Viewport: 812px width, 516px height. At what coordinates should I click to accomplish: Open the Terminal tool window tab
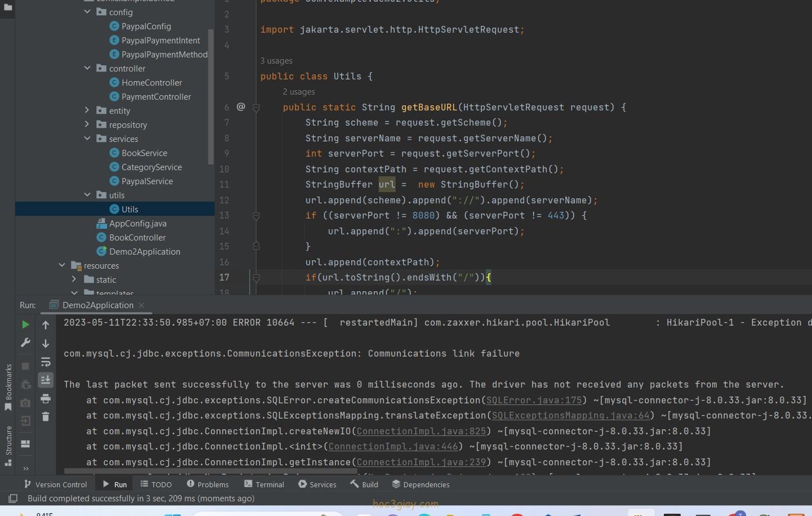[264, 484]
